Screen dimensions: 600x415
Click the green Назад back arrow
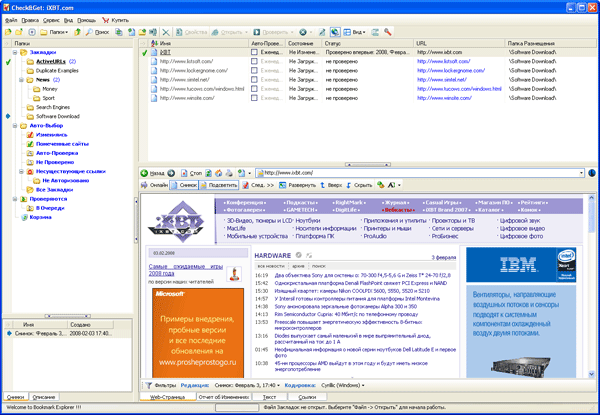(152, 173)
